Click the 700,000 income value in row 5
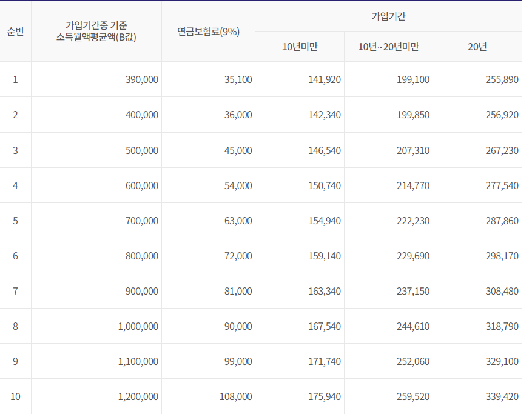 [141, 221]
